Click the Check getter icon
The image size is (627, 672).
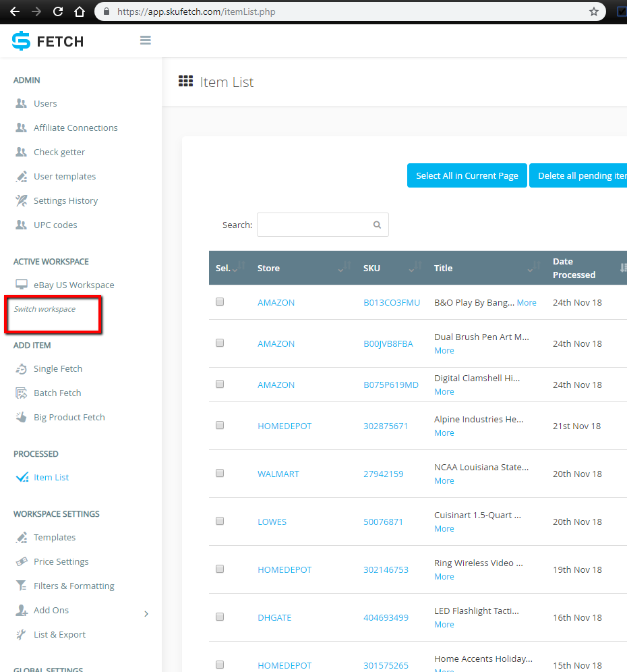tap(21, 152)
